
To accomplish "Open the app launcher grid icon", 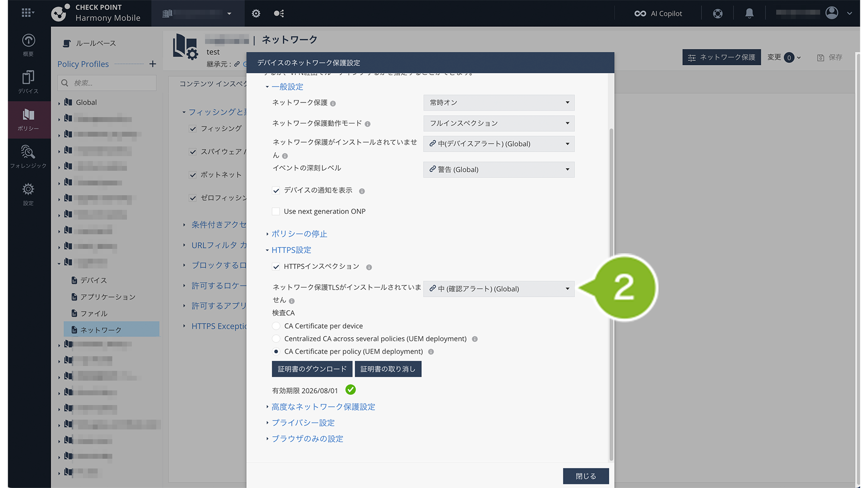I will [x=27, y=13].
